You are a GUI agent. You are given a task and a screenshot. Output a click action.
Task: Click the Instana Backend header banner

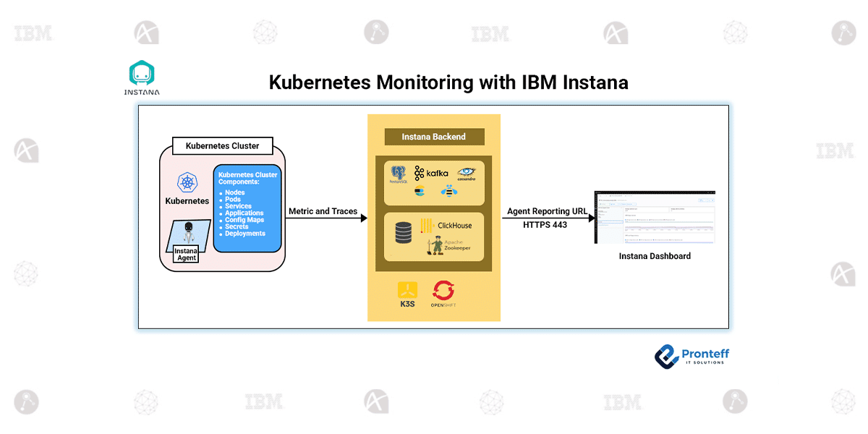433,136
